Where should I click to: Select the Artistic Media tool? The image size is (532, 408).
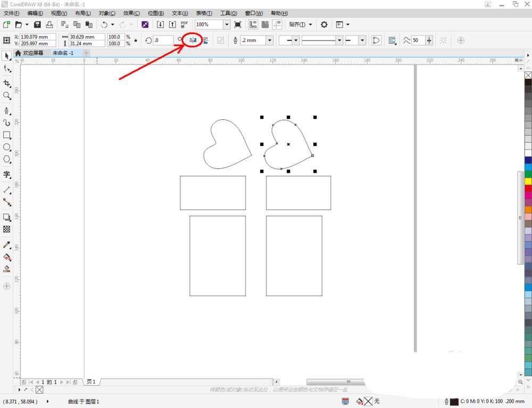click(x=6, y=123)
